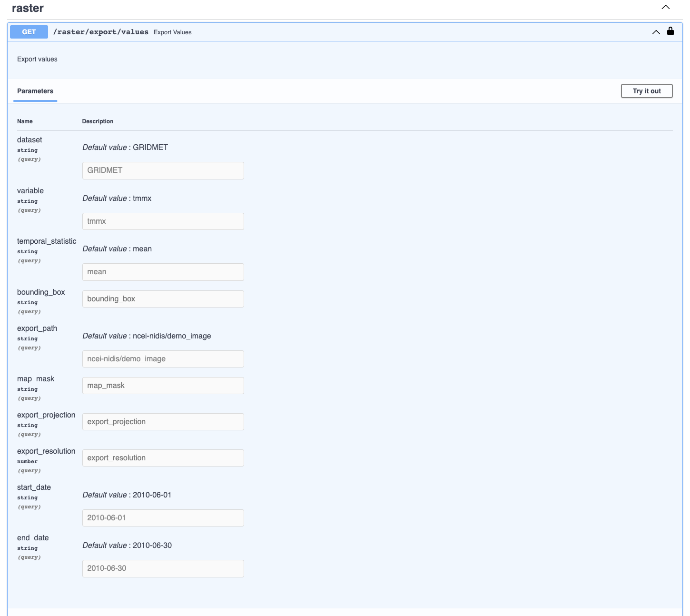Click the raster section heading
The height and width of the screenshot is (616, 690).
click(28, 8)
